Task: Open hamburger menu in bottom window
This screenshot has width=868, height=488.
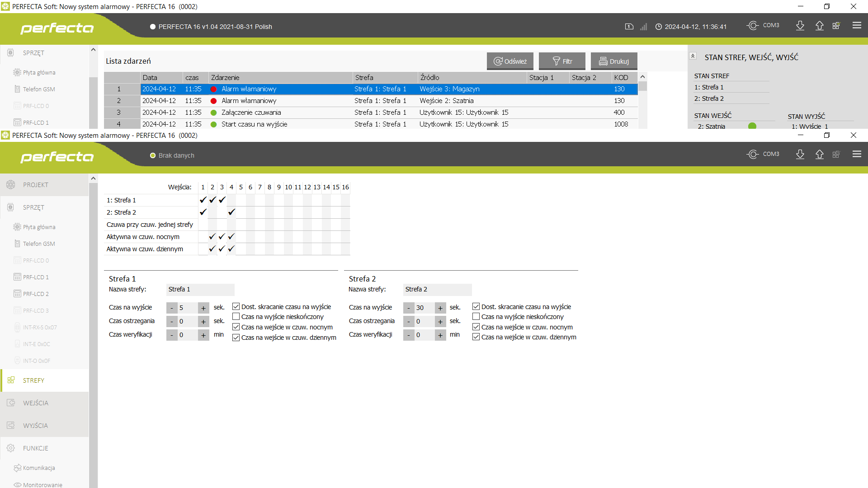Action: 857,155
